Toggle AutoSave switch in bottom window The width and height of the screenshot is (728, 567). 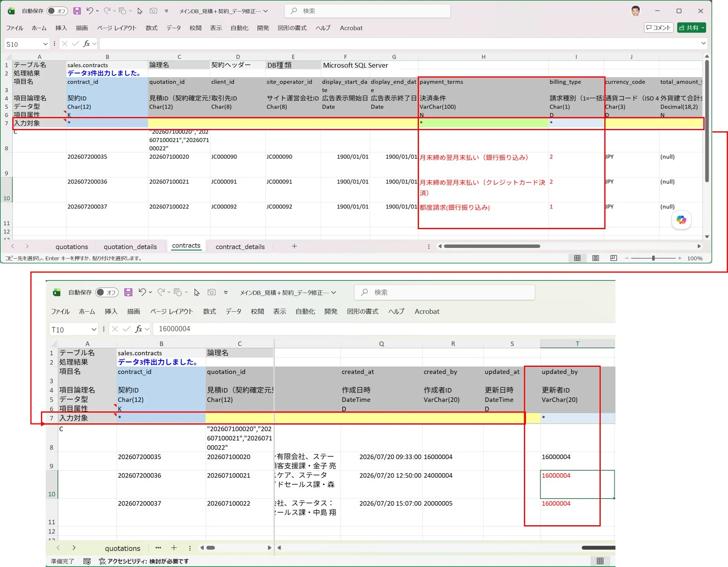[107, 292]
